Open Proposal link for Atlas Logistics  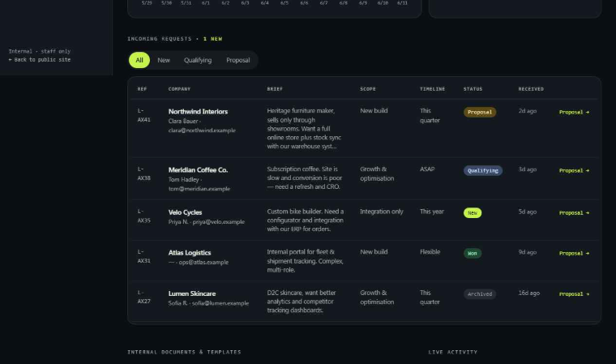[574, 253]
